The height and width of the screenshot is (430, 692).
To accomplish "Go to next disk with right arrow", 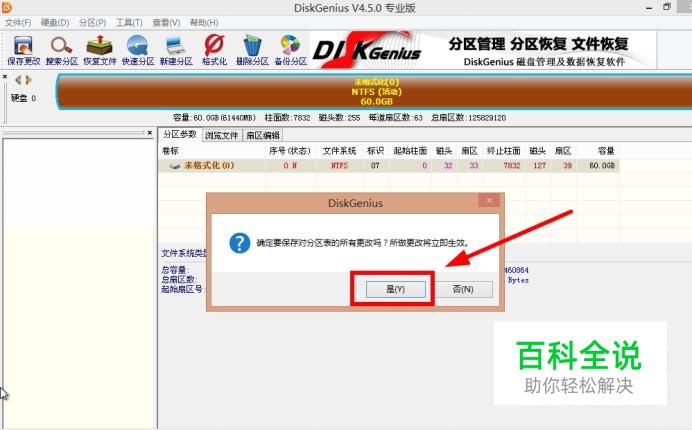I will (x=29, y=80).
